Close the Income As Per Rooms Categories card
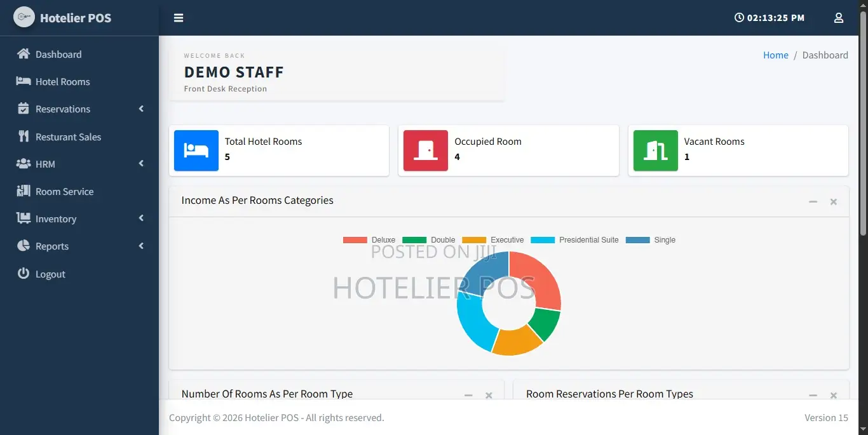This screenshot has height=435, width=868. tap(834, 201)
